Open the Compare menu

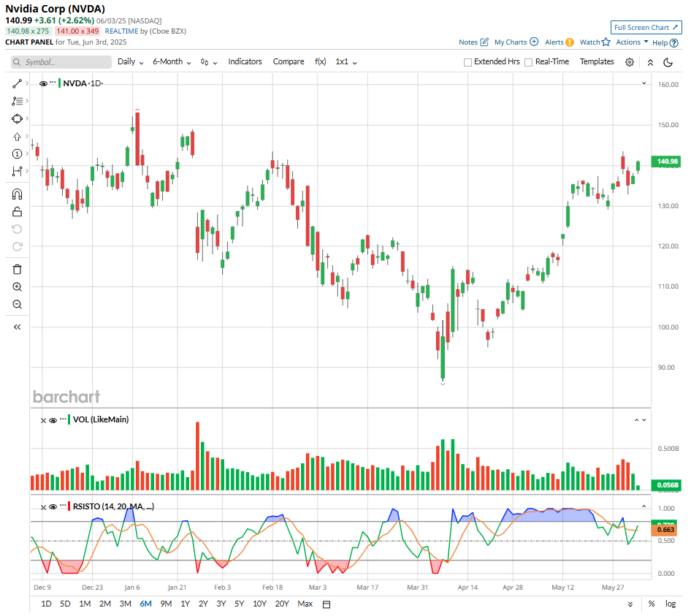(x=289, y=61)
